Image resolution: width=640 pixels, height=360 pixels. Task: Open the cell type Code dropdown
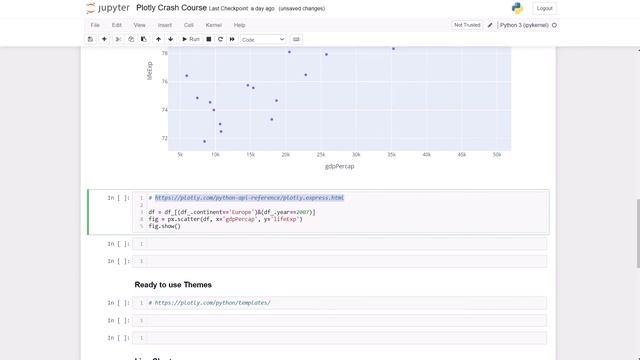263,40
